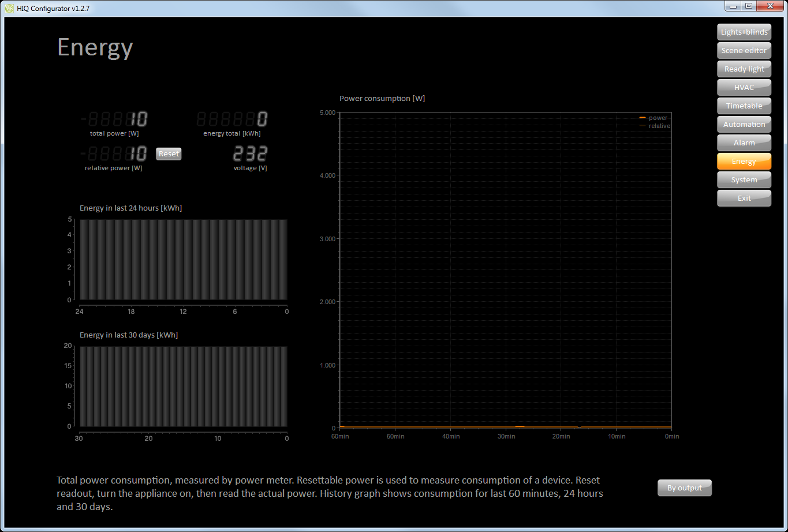The width and height of the screenshot is (788, 532).
Task: Click the HIQ Configurator title bar icon
Action: [9, 9]
